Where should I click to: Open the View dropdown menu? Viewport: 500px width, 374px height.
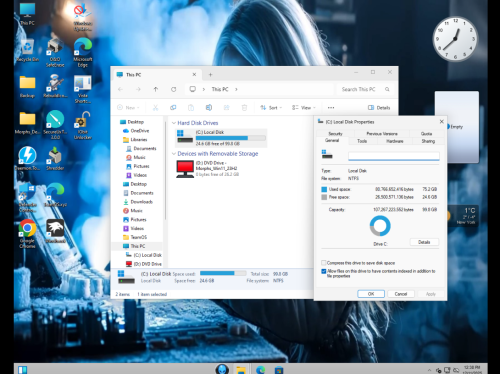point(304,108)
